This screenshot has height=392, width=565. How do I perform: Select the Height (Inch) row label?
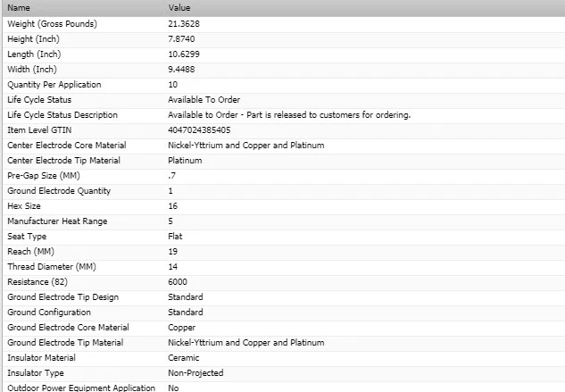point(32,38)
